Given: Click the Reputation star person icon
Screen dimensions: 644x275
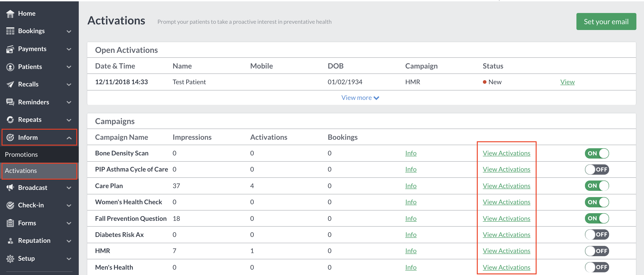Looking at the screenshot, I should [x=10, y=241].
